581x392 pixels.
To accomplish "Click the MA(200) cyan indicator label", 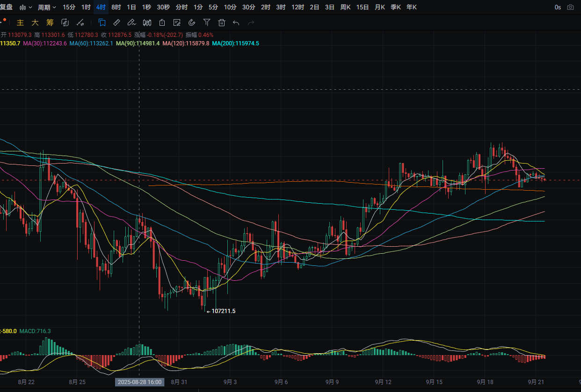I will pyautogui.click(x=235, y=43).
